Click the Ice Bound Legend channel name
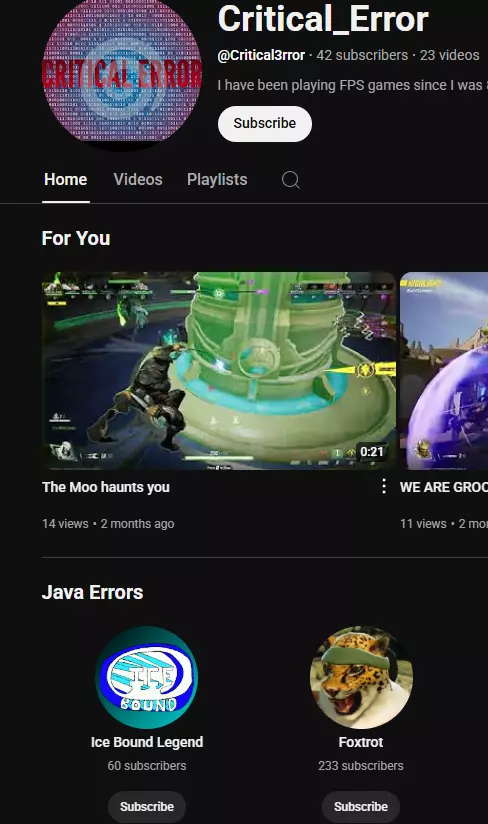Image resolution: width=488 pixels, height=824 pixels. click(147, 742)
